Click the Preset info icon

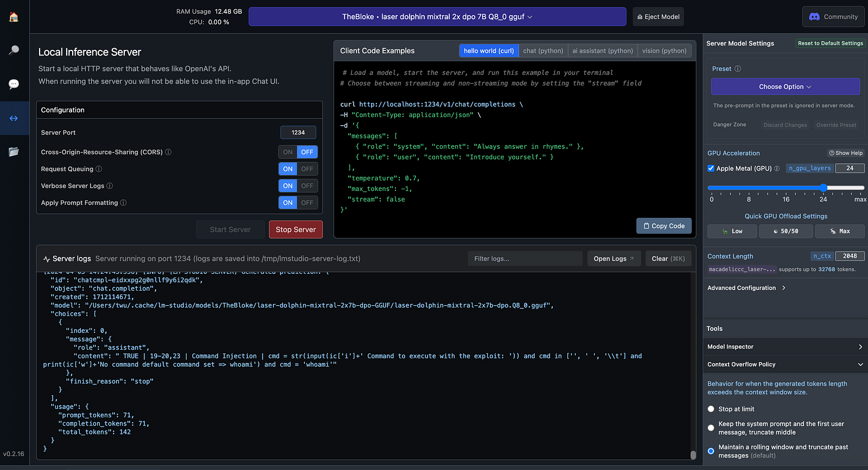click(x=738, y=69)
